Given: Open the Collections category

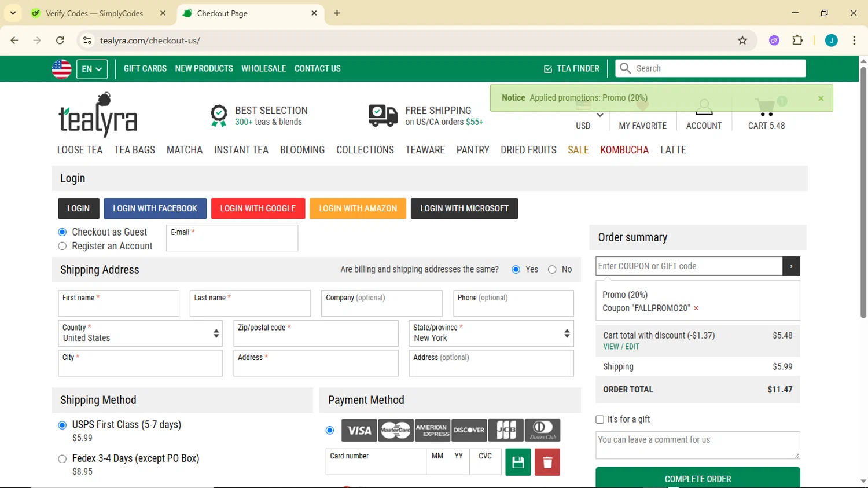Looking at the screenshot, I should 365,150.
